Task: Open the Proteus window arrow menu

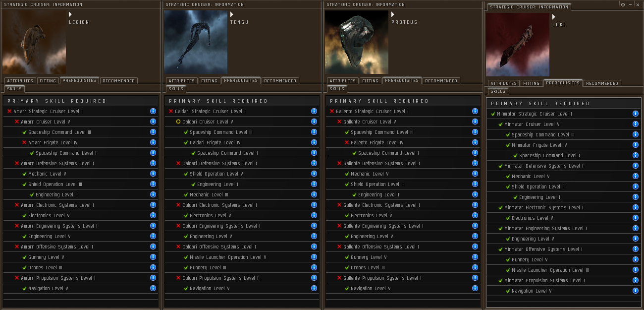Action: click(x=393, y=14)
